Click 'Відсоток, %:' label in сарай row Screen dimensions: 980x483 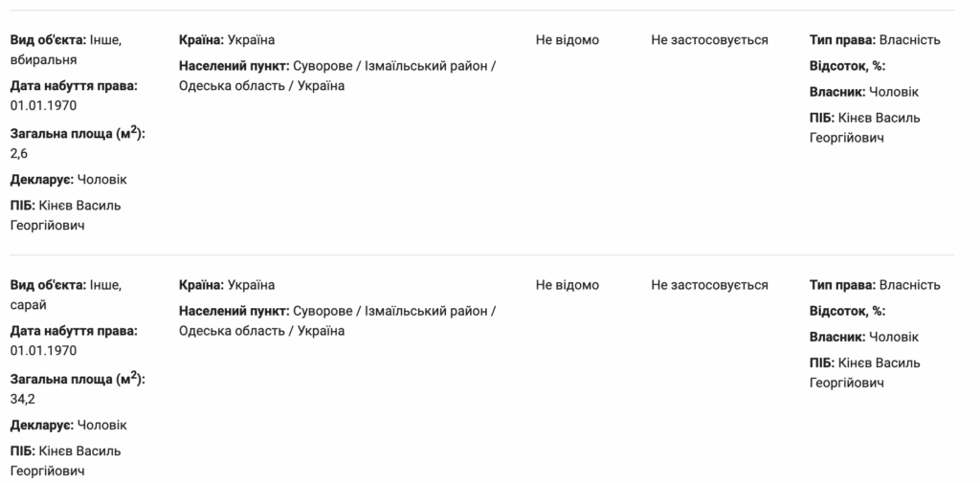click(x=847, y=311)
